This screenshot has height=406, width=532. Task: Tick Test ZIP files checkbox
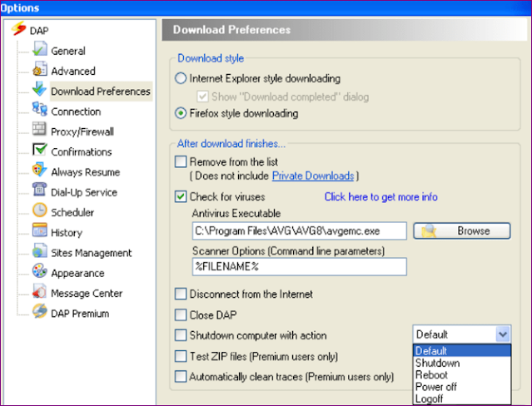(181, 356)
